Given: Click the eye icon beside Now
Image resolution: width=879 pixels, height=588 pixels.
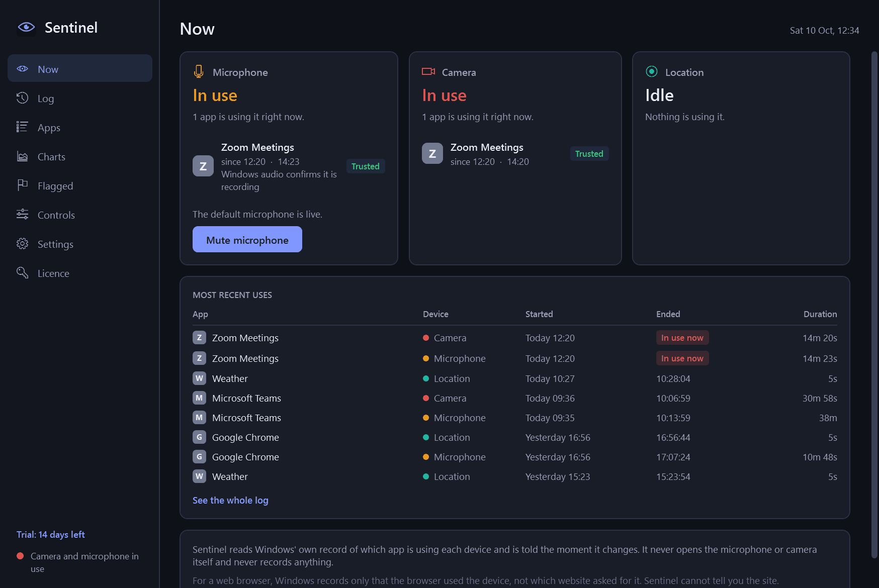Looking at the screenshot, I should [23, 69].
